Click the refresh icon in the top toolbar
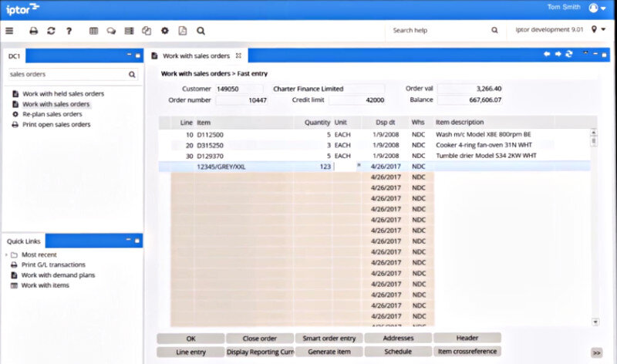This screenshot has width=617, height=364. 51,31
